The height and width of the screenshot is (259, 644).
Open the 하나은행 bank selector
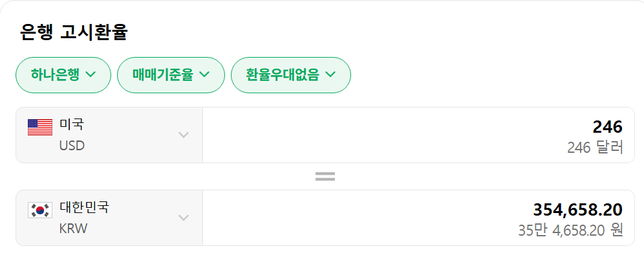[x=63, y=75]
